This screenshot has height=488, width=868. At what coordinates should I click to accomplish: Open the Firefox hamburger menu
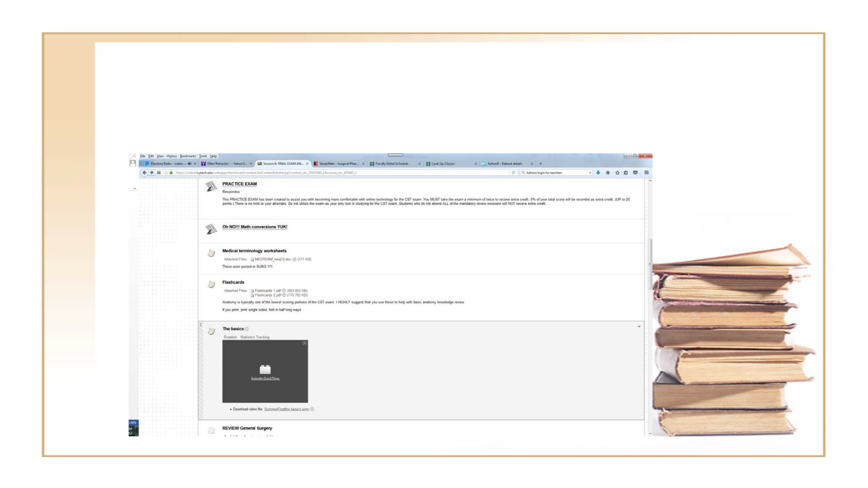(x=646, y=172)
